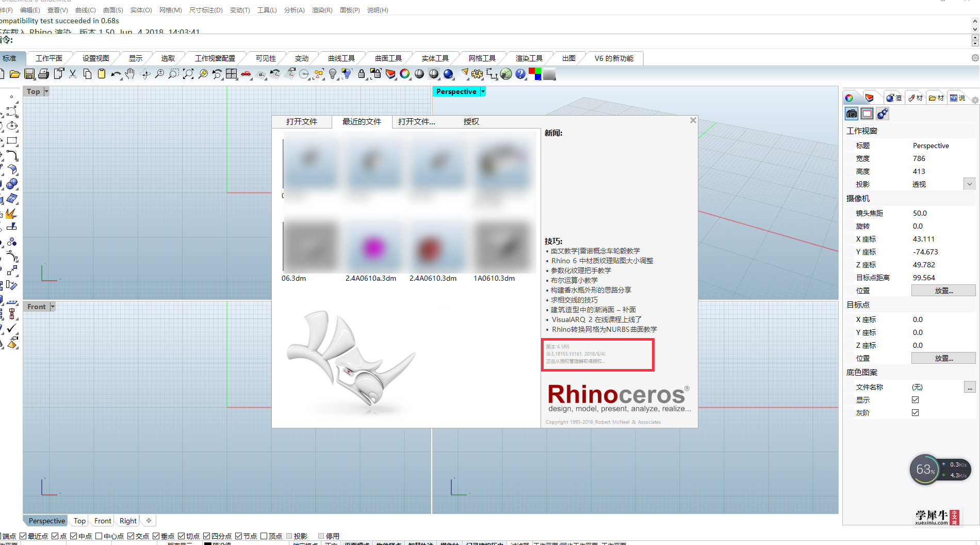Click the padlock lock objects icon
Viewport: 980px width, 545px height.
click(362, 74)
